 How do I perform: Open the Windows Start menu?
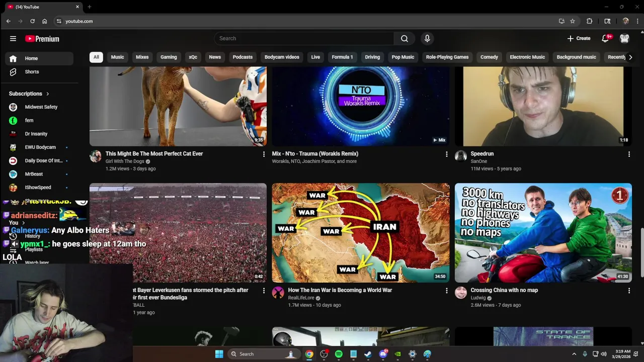pyautogui.click(x=219, y=354)
